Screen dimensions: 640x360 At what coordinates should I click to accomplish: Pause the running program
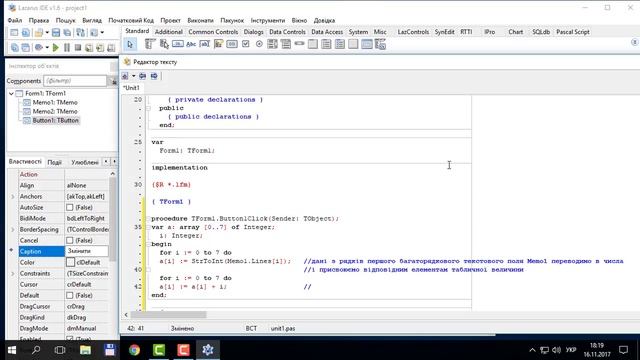(67, 47)
